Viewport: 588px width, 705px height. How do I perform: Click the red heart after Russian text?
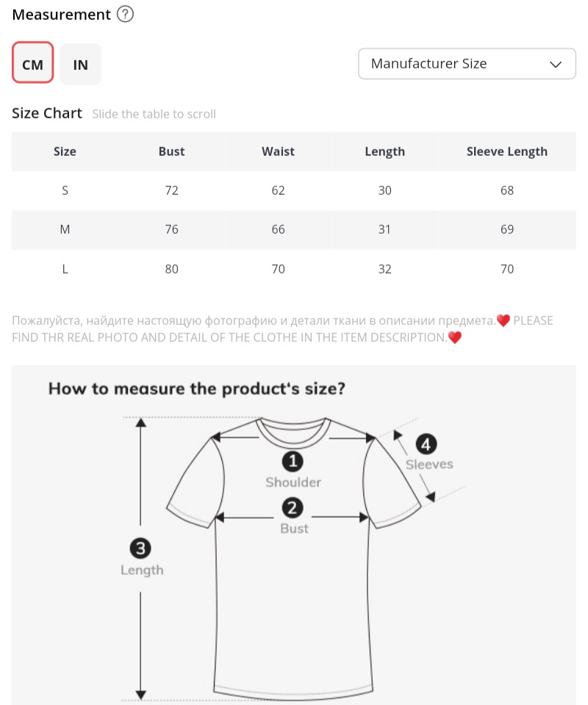(503, 321)
